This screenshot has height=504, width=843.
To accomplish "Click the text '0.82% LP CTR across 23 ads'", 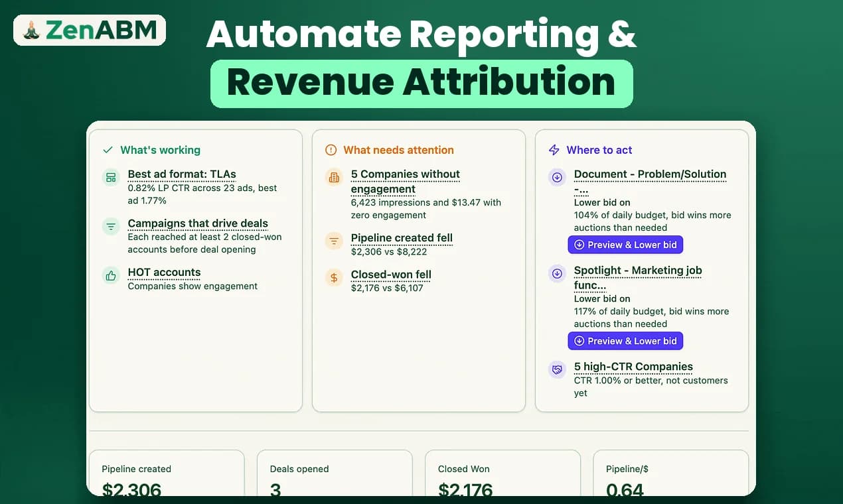I will [x=187, y=188].
